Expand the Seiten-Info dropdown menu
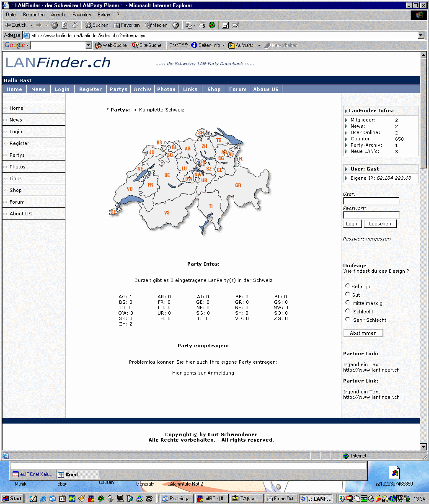 224,45
